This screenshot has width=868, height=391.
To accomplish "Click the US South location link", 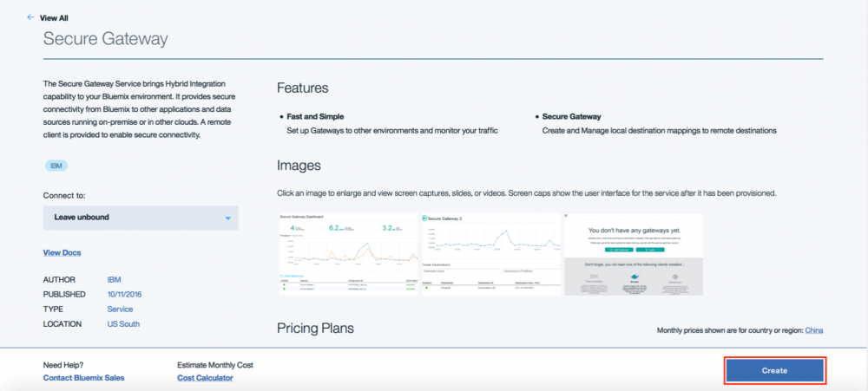I will 123,324.
